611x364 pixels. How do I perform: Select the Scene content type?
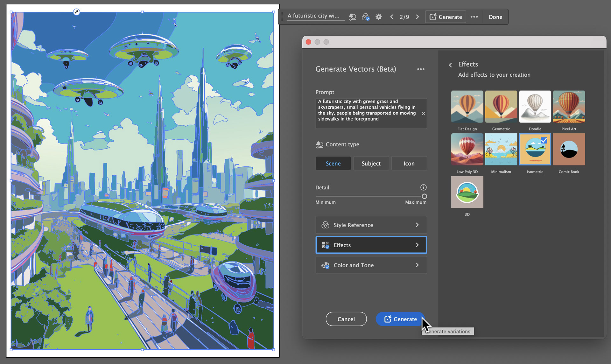point(333,163)
